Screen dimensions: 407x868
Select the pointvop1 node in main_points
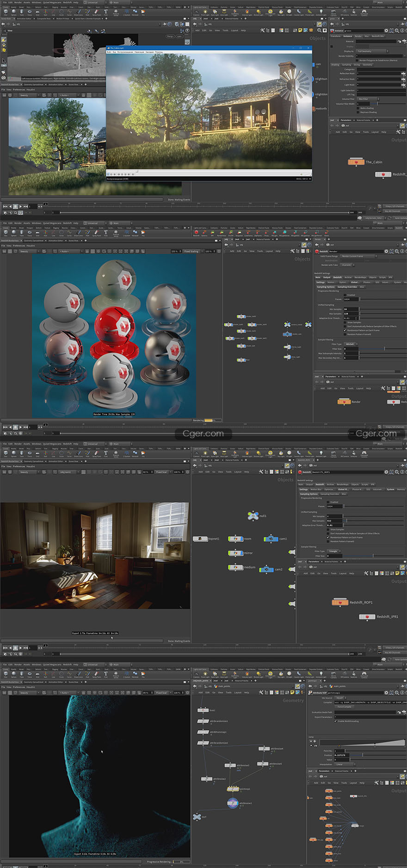coord(233,789)
